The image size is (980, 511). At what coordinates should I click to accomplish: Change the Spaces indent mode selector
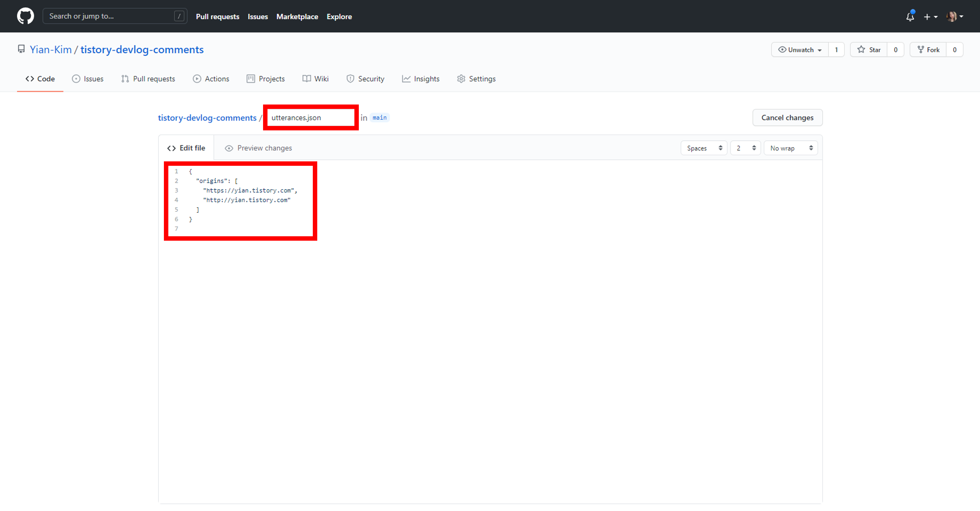point(704,148)
